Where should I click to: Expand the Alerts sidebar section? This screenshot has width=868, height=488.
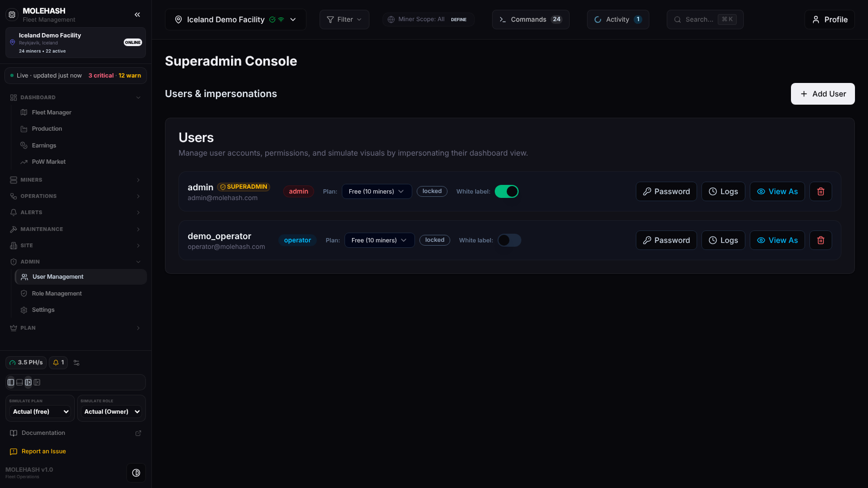75,213
